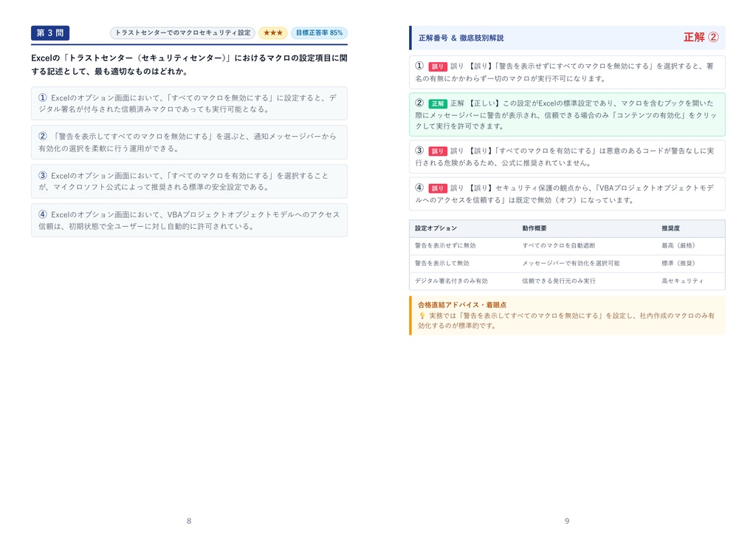The image size is (756, 537).
Task: Click the red 誤り badge in explanation ④
Action: (x=438, y=188)
